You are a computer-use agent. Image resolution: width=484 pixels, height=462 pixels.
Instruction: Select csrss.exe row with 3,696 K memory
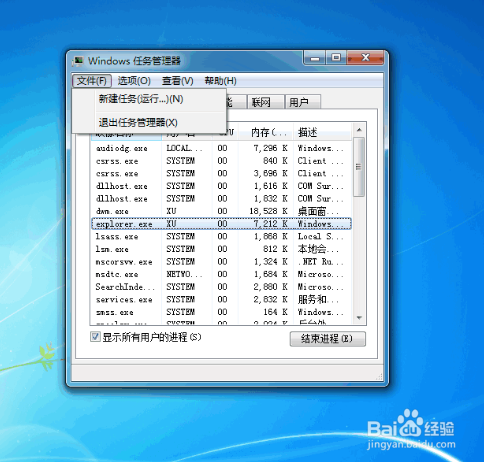221,173
